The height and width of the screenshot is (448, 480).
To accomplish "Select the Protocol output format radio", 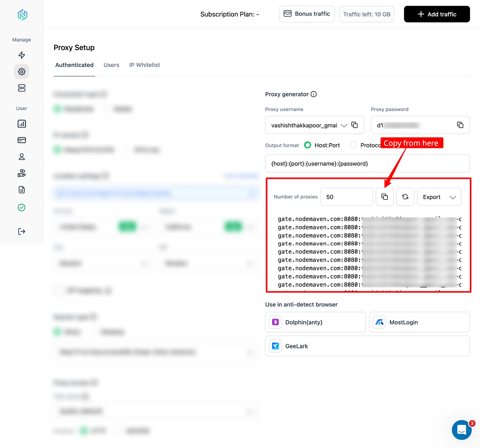I will point(354,145).
